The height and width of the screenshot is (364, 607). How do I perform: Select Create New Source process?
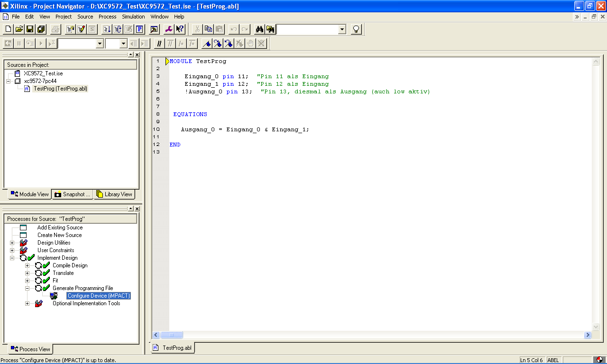(x=59, y=235)
